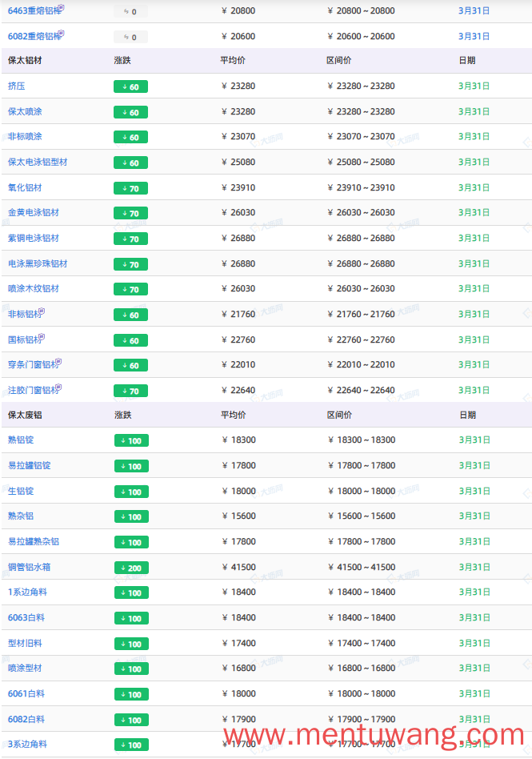
Task: Open the 紫铜电泳铝材 link
Action: click(x=34, y=238)
